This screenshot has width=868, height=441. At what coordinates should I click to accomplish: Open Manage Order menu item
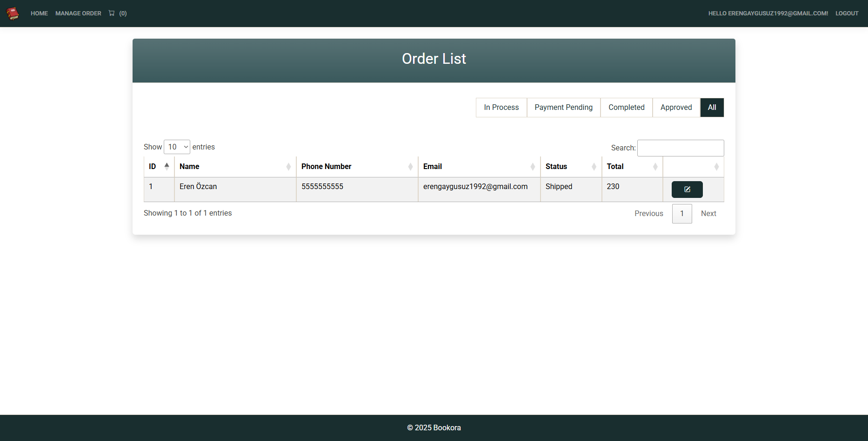click(78, 14)
